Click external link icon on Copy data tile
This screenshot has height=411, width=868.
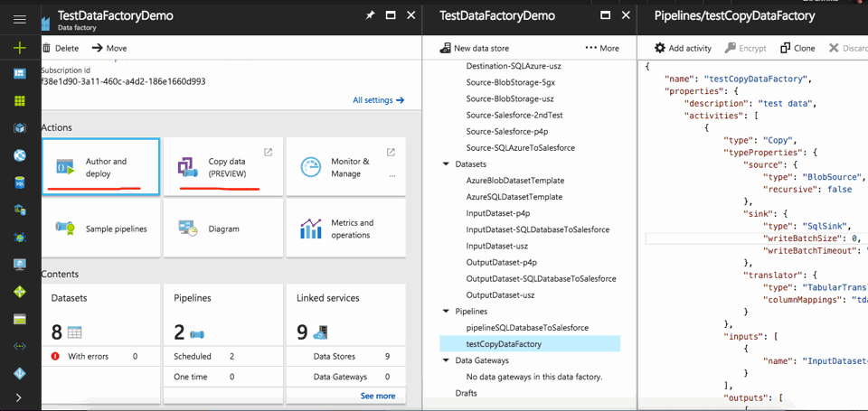[x=268, y=152]
